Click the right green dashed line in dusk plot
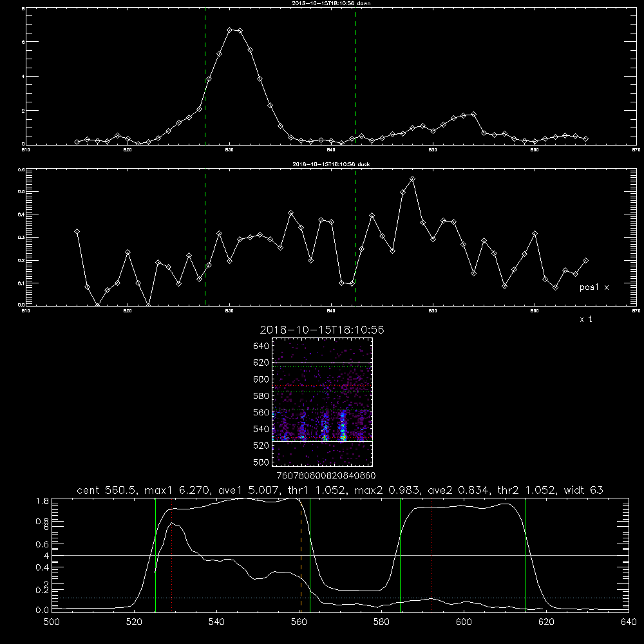The image size is (644, 644). click(355, 238)
